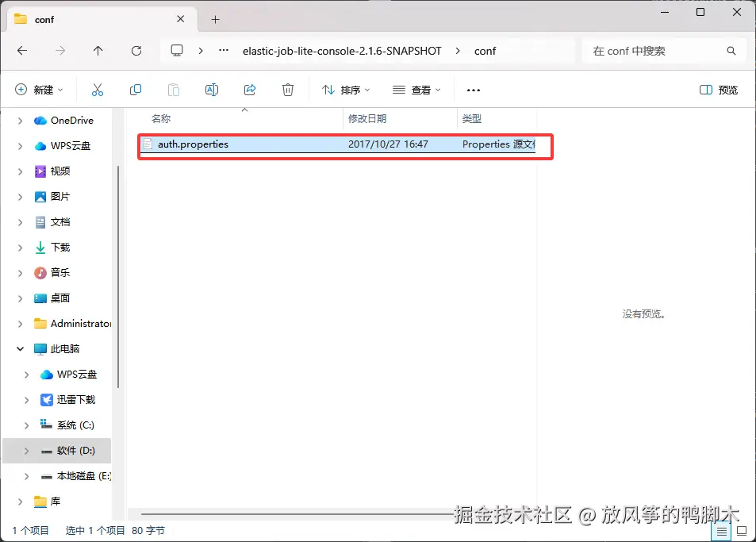Sort by the 名称 column header
The width and height of the screenshot is (756, 542).
[161, 118]
